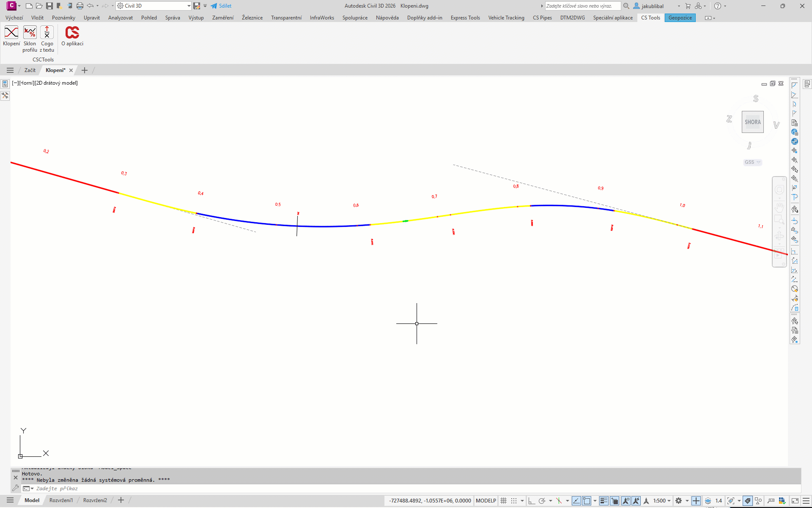Open status bar customization menu icon
This screenshot has width=812, height=508.
click(x=806, y=500)
